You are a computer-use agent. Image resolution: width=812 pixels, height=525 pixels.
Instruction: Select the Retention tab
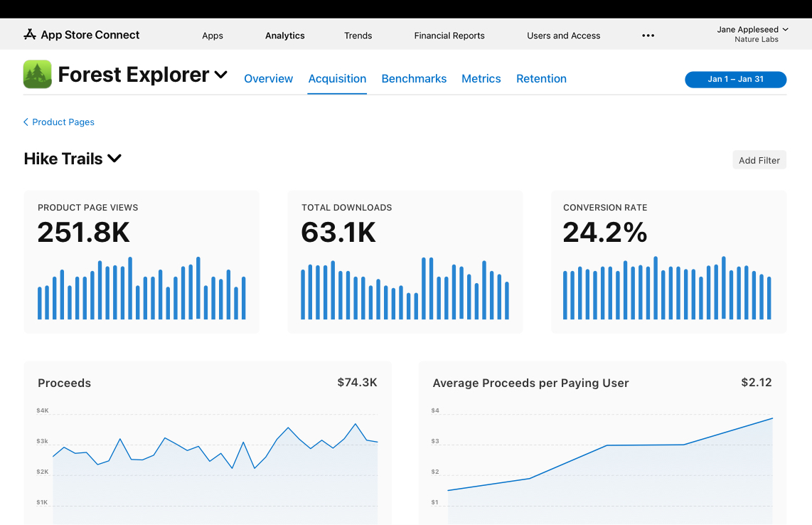pyautogui.click(x=541, y=79)
